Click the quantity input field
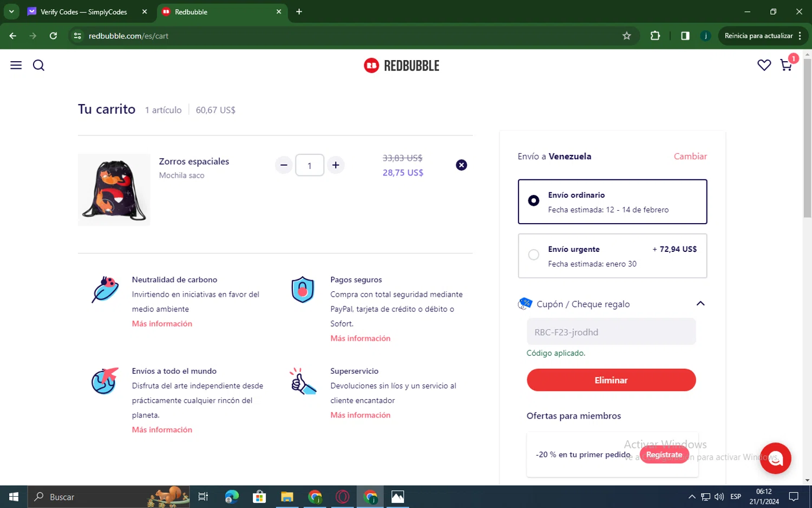 [x=310, y=165]
